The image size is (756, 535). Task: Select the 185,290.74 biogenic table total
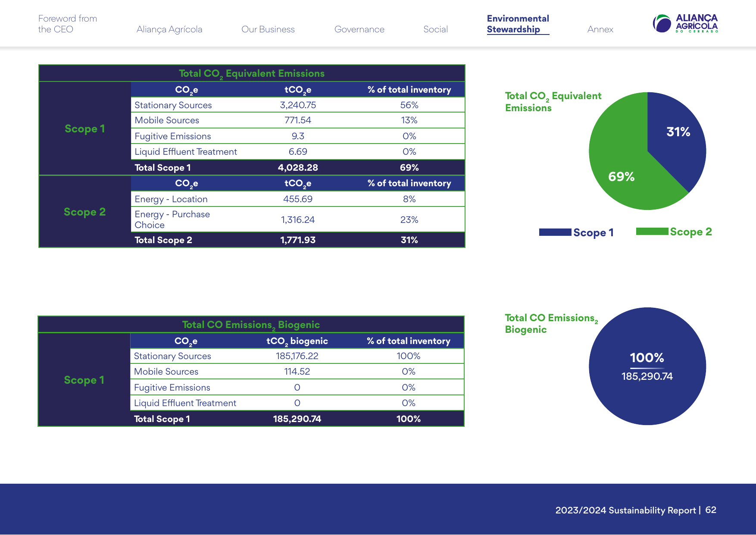pyautogui.click(x=297, y=419)
